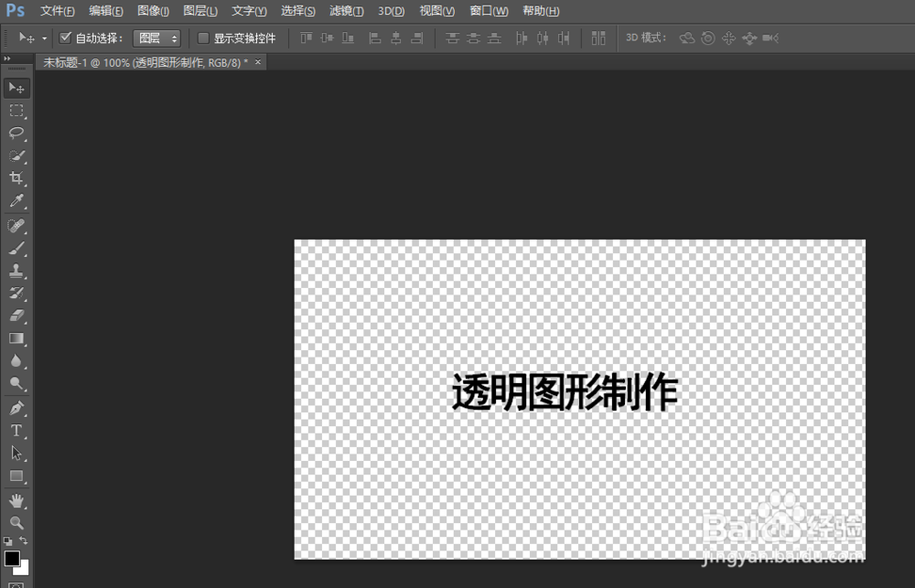Select the Path Selection tool
The width and height of the screenshot is (915, 588).
16,454
